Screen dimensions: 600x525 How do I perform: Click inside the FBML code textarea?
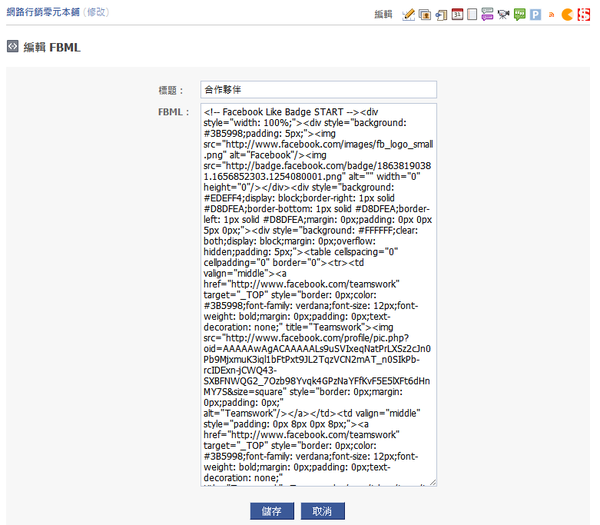318,295
